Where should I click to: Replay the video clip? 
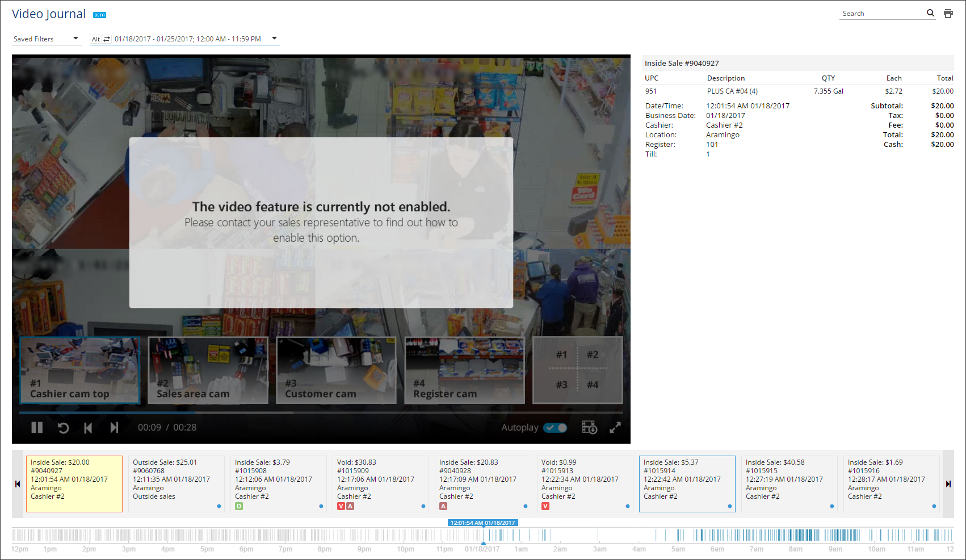pyautogui.click(x=63, y=428)
